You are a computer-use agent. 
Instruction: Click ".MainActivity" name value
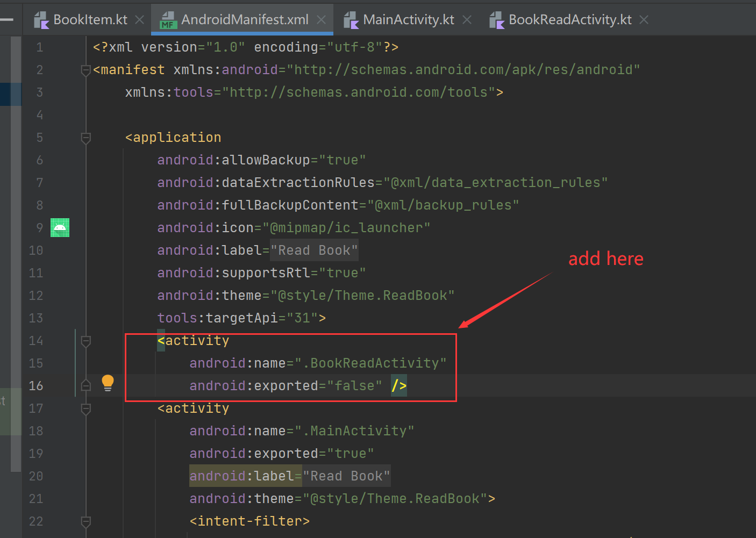[x=354, y=431]
